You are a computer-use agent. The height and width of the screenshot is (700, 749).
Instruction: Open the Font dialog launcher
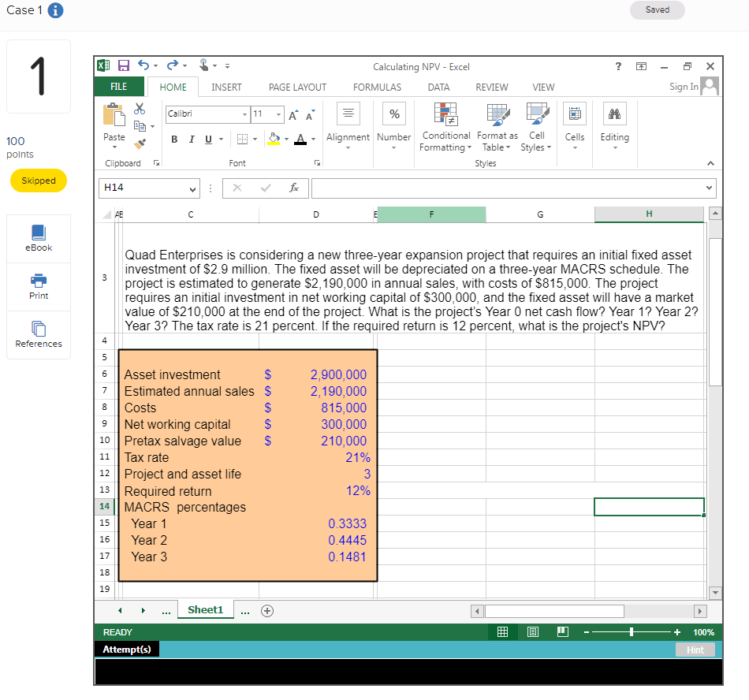click(317, 163)
